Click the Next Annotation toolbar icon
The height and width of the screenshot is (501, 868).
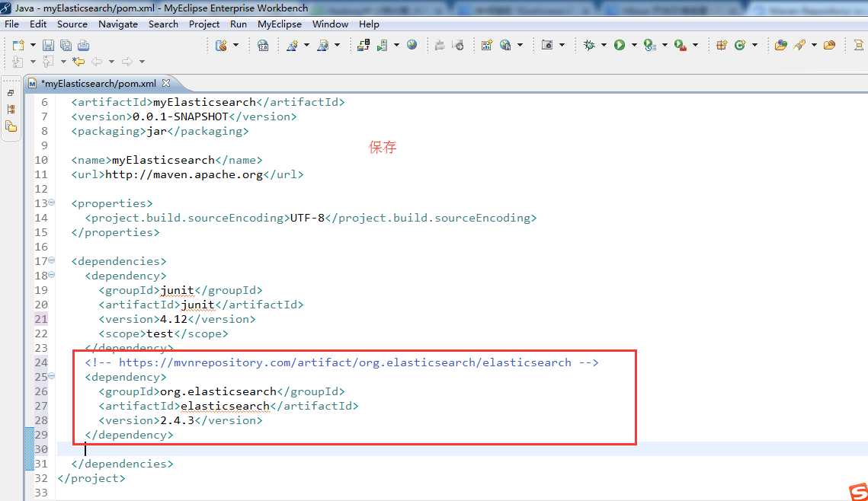18,62
